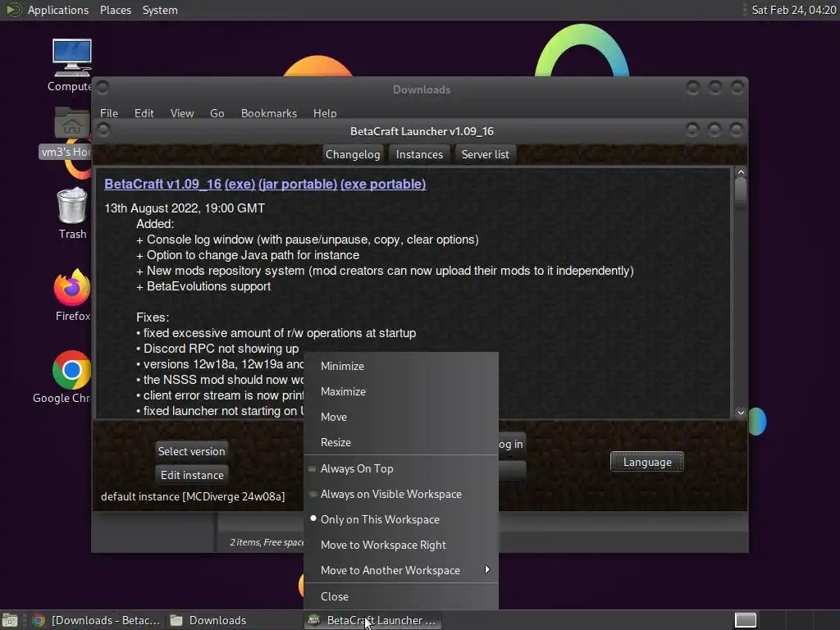Click the BetaCraft Launcher v1.09_16 title bar

[x=422, y=131]
